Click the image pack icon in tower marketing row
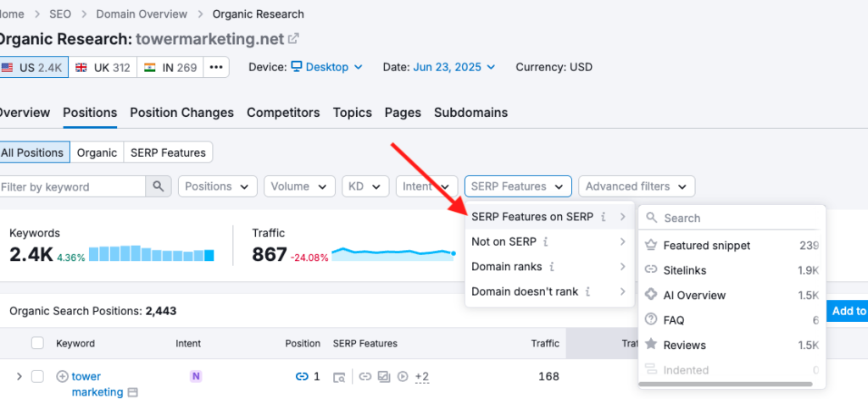868x399 pixels. tap(384, 377)
